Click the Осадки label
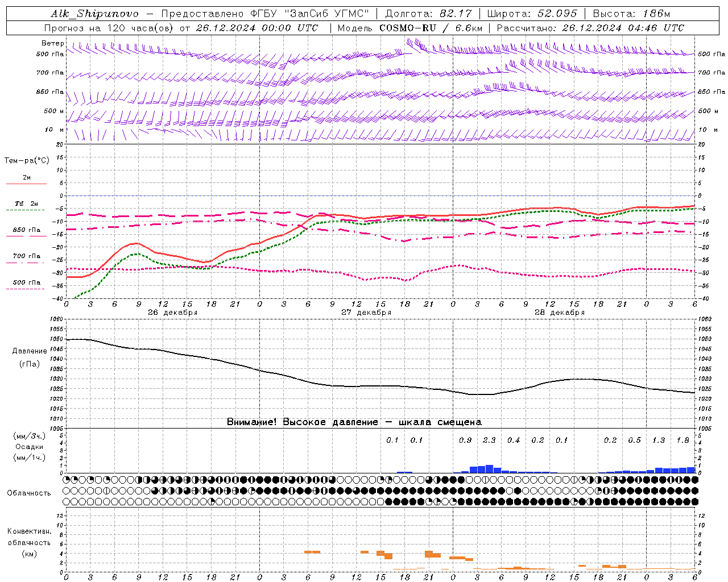Viewport: 728px width, 582px height. 30,447
